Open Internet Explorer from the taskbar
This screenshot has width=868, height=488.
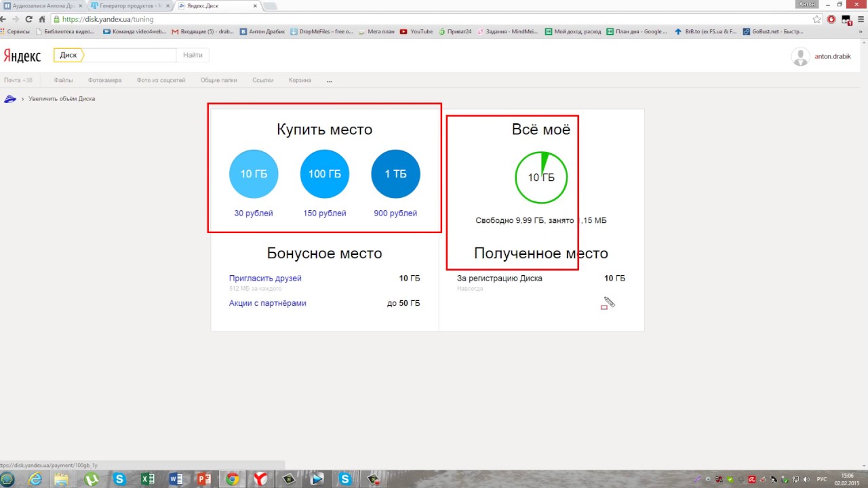[x=35, y=479]
